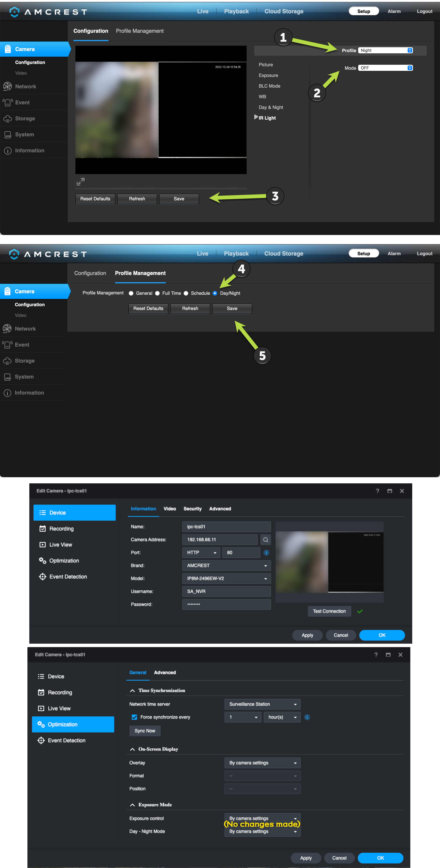The image size is (440, 868).
Task: Open the Network time server dropdown
Action: tap(262, 704)
